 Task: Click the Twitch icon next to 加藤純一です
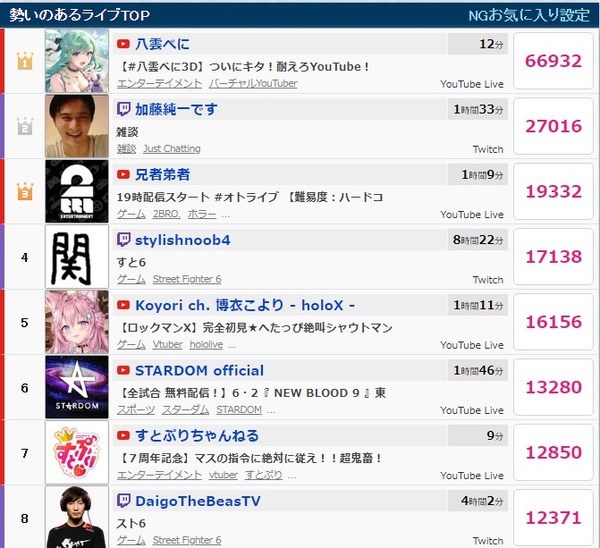click(x=123, y=109)
